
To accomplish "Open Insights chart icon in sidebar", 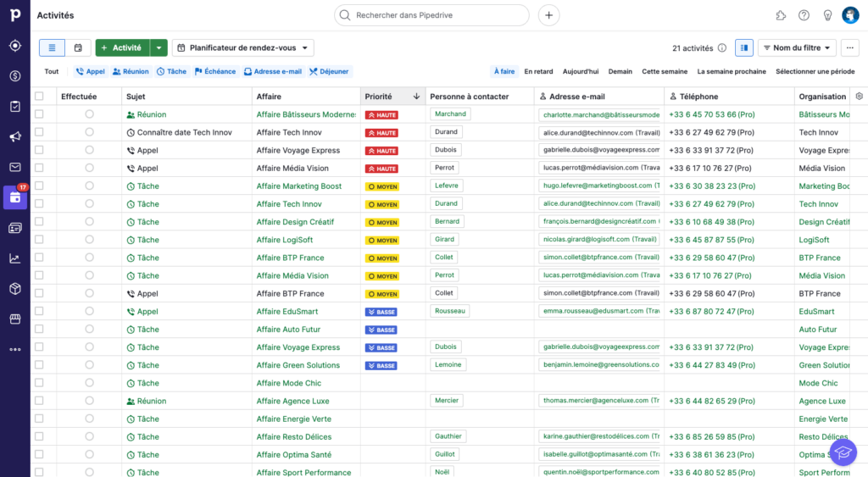I will pos(15,258).
